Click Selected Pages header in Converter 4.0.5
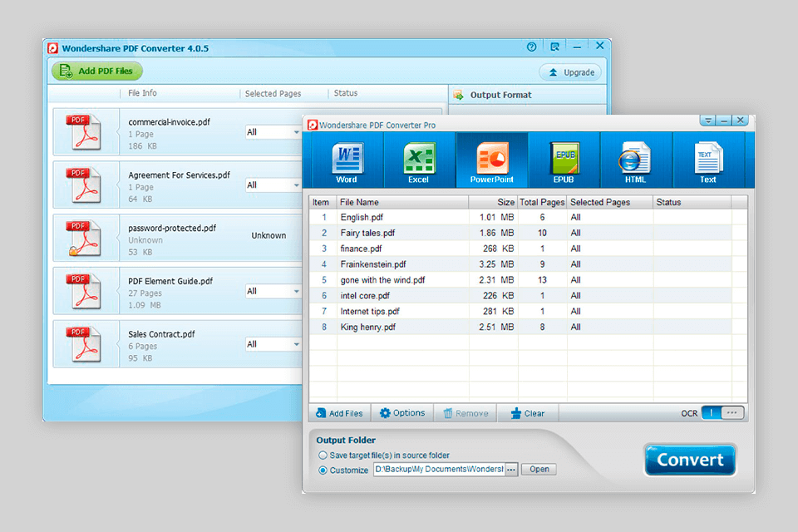This screenshot has width=798, height=532. pyautogui.click(x=273, y=94)
